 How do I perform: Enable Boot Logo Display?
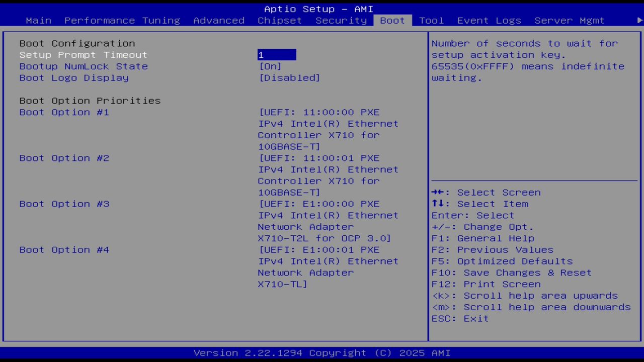coord(289,77)
